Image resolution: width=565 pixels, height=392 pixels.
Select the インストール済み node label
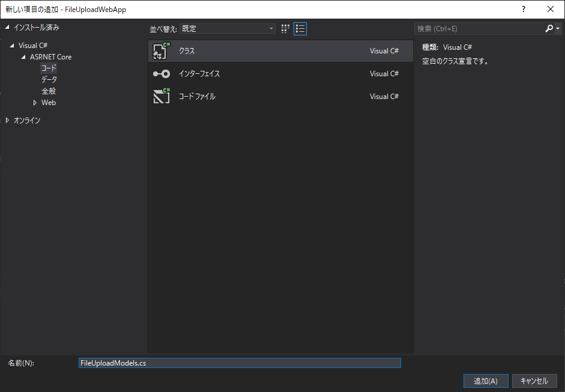click(37, 28)
